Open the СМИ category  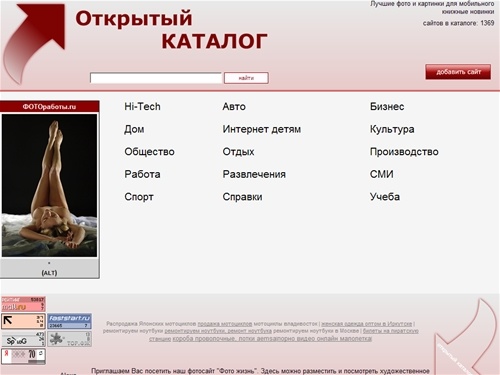382,174
